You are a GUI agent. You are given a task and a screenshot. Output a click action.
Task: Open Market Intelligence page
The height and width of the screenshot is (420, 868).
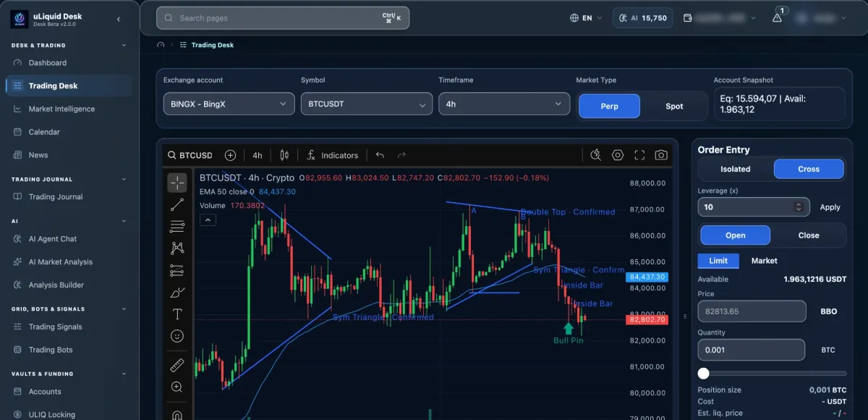tap(61, 109)
